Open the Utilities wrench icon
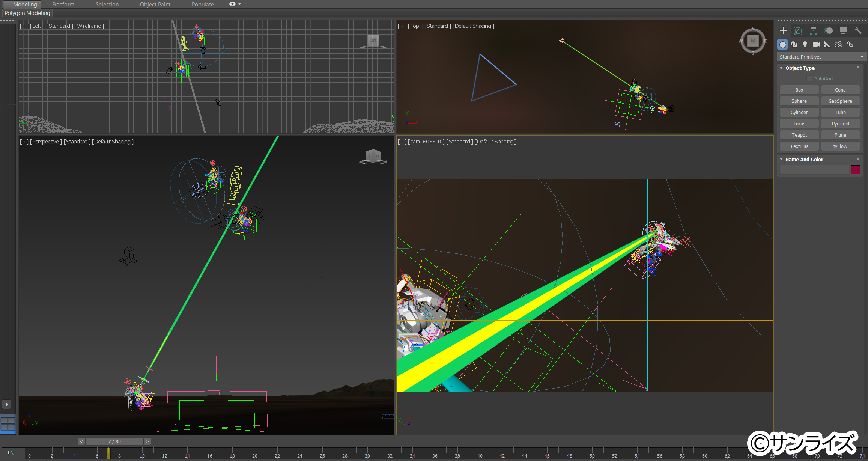The image size is (868, 461). coord(858,31)
